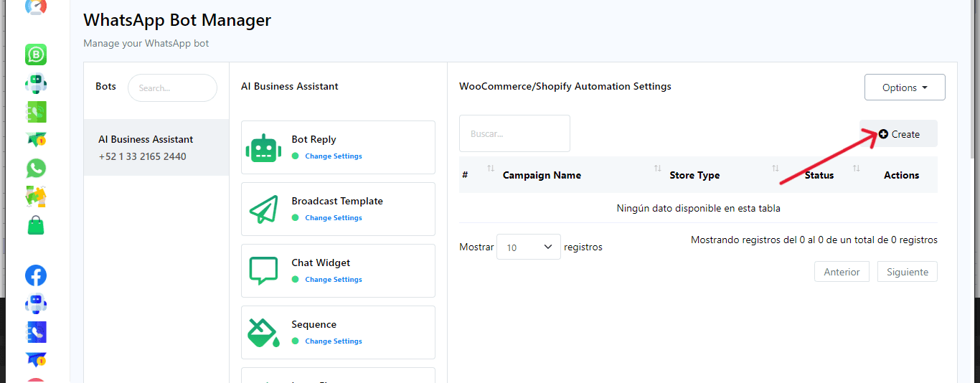Click the Siguiente pagination button
The image size is (980, 383).
tap(907, 272)
